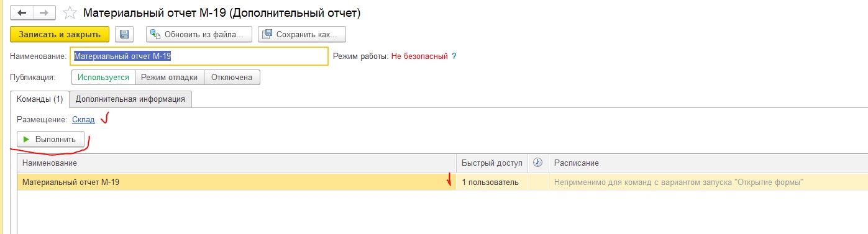This screenshot has height=234, width=868.
Task: Click Записать и закрыть button
Action: pyautogui.click(x=60, y=34)
